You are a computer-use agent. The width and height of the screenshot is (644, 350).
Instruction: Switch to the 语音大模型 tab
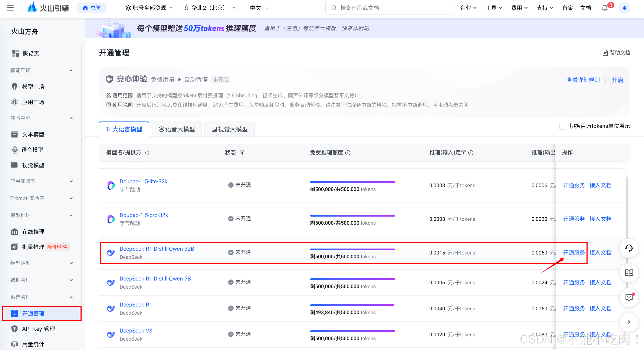(177, 129)
